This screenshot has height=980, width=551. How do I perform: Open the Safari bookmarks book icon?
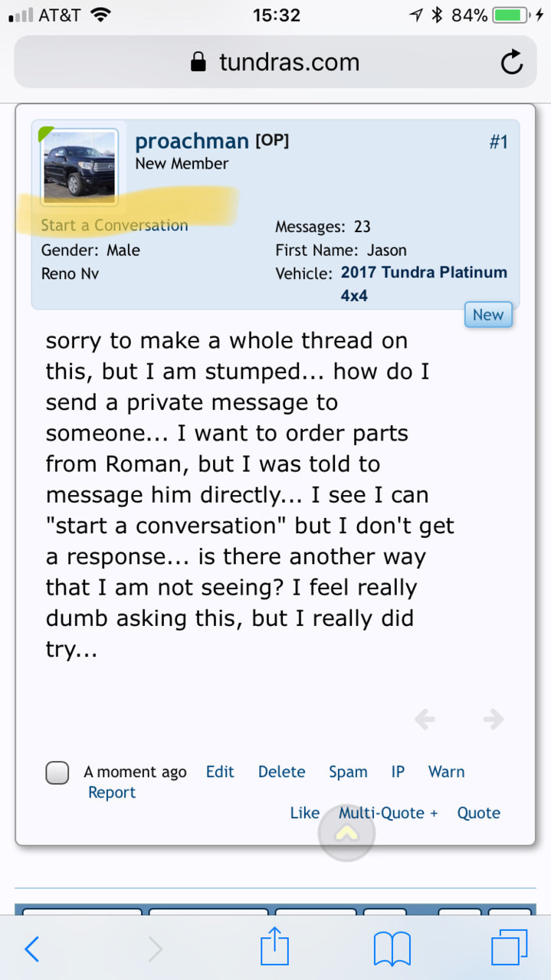(x=392, y=949)
